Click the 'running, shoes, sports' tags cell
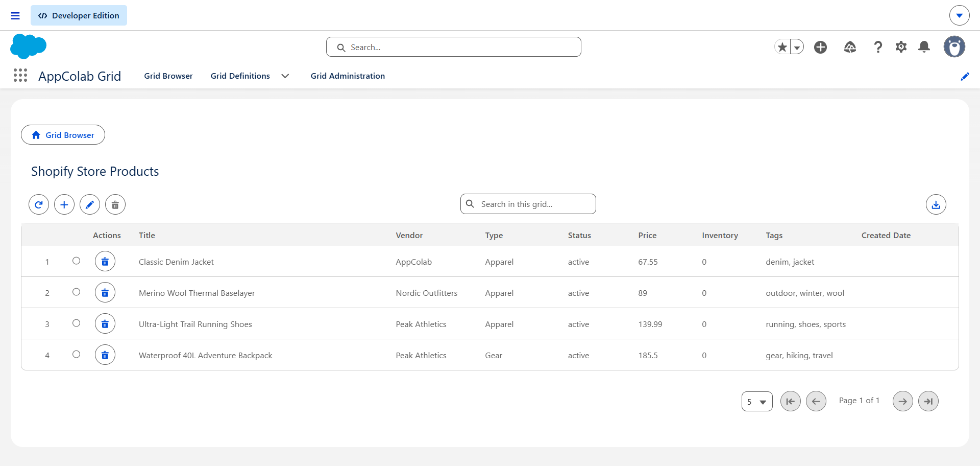This screenshot has width=980, height=466. (806, 324)
